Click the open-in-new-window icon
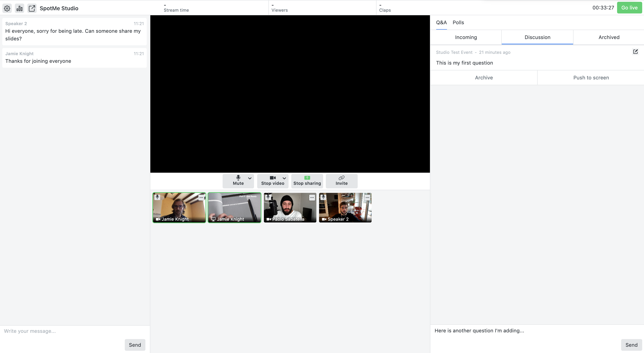This screenshot has height=353, width=644. (32, 8)
